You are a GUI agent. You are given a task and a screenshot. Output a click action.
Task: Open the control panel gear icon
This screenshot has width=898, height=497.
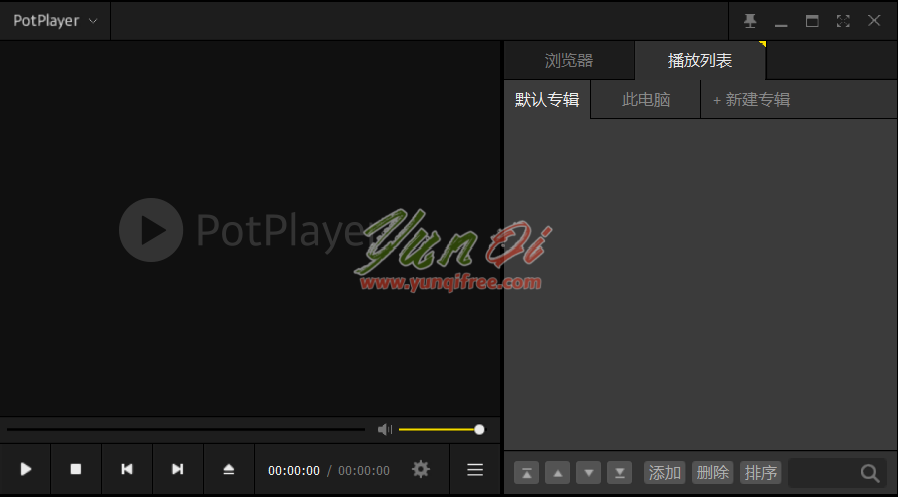point(420,470)
